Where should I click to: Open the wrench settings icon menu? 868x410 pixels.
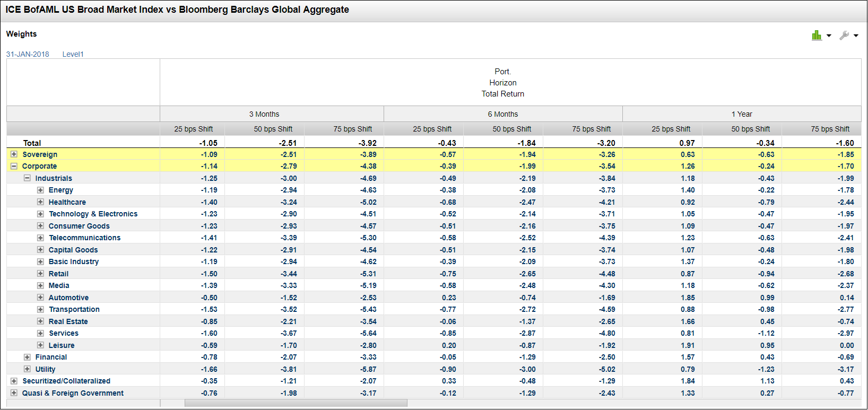click(848, 36)
